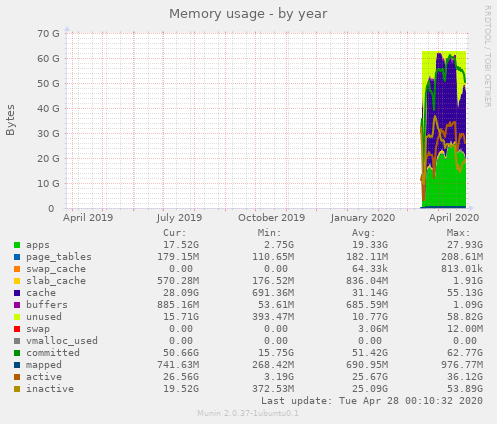Click the 'swap_cache' legend label
This screenshot has width=497, height=424.
point(56,269)
